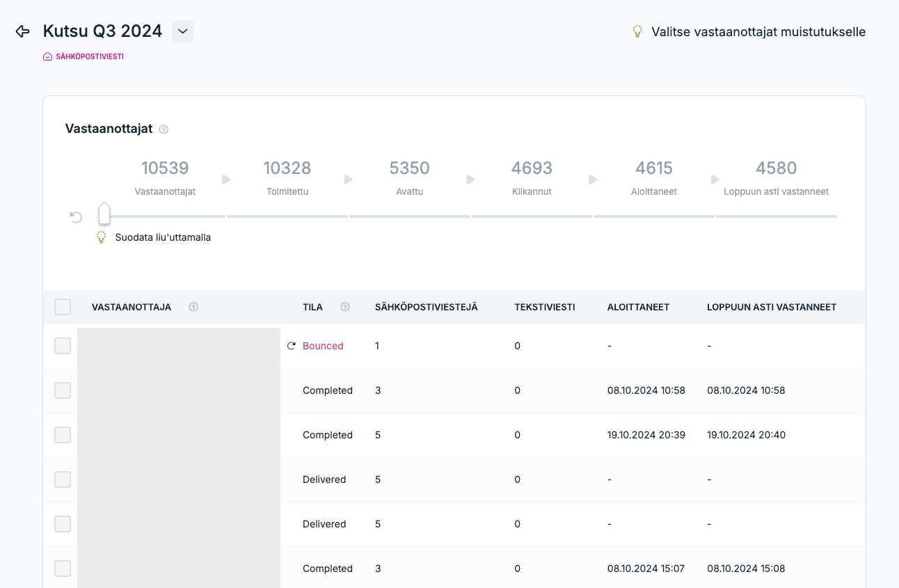Reset the filter with the undo icon
Image resolution: width=899 pixels, height=588 pixels.
77,217
